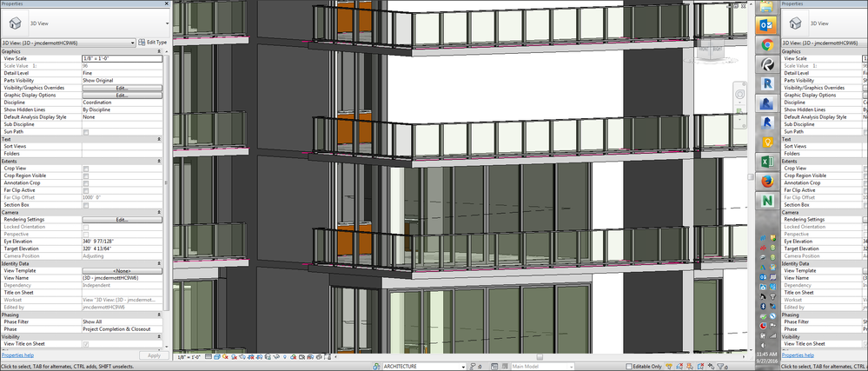Viewport: 868px width, 371px height.
Task: Enable the Sun Path checkbox
Action: click(86, 132)
